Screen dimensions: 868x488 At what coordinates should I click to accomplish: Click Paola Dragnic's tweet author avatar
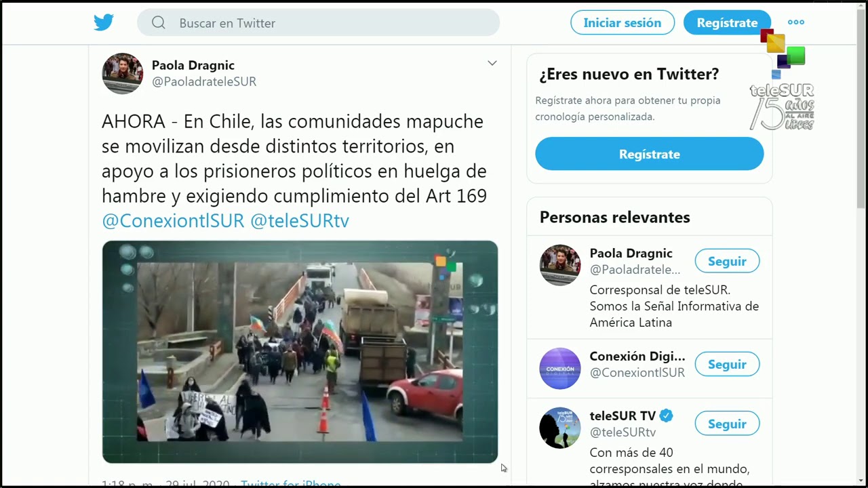coord(122,73)
